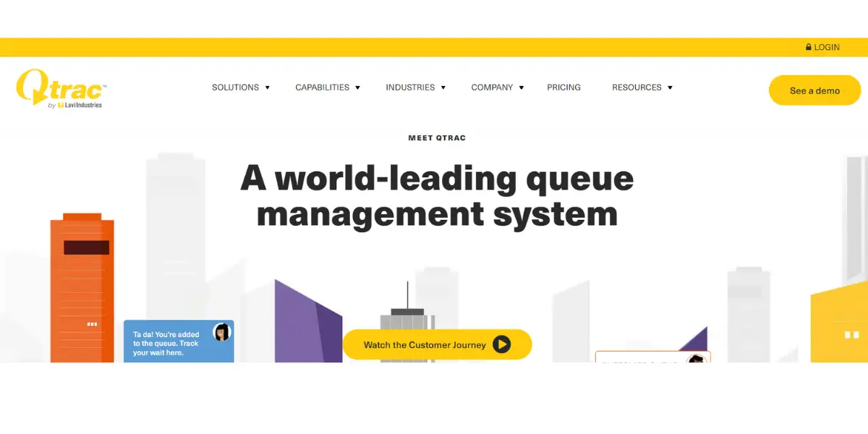Image resolution: width=868 pixels, height=434 pixels.
Task: Go to the PRICING page
Action: [563, 88]
